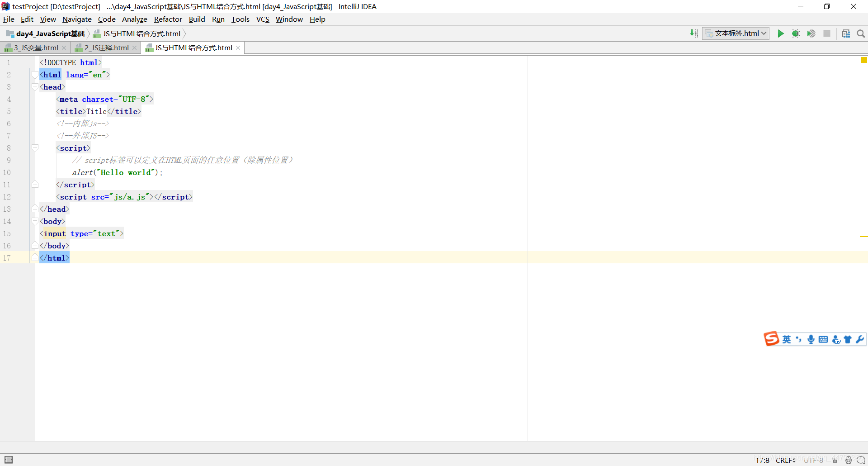Change UTF-8 file encoding in status bar
The width and height of the screenshot is (868, 466).
click(813, 460)
